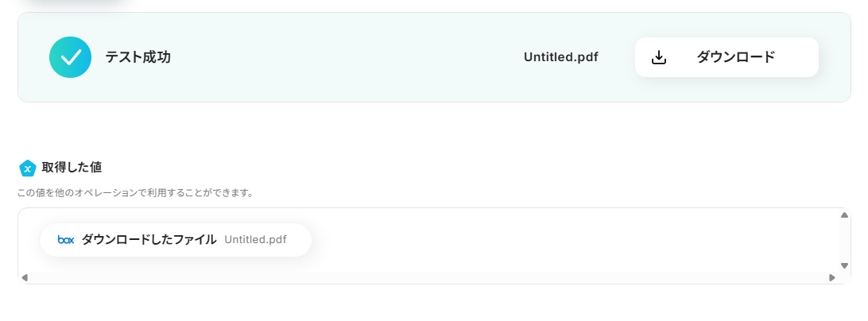Click the vertical scrollbar track of values panel
Viewport: 868px width, 321px height.
(x=844, y=240)
